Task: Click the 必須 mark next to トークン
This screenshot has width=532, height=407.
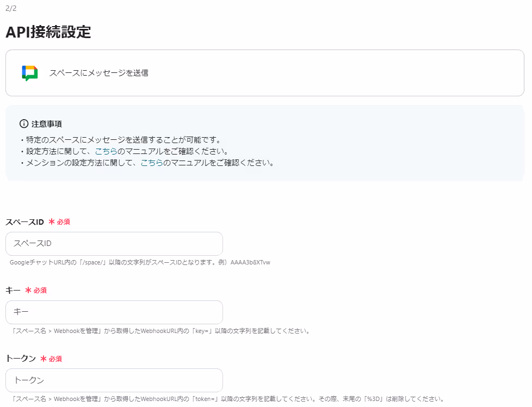Action: (51, 359)
